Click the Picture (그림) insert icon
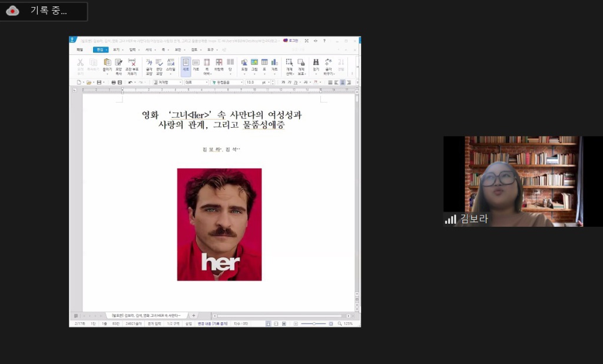This screenshot has width=603, height=364. (x=254, y=64)
